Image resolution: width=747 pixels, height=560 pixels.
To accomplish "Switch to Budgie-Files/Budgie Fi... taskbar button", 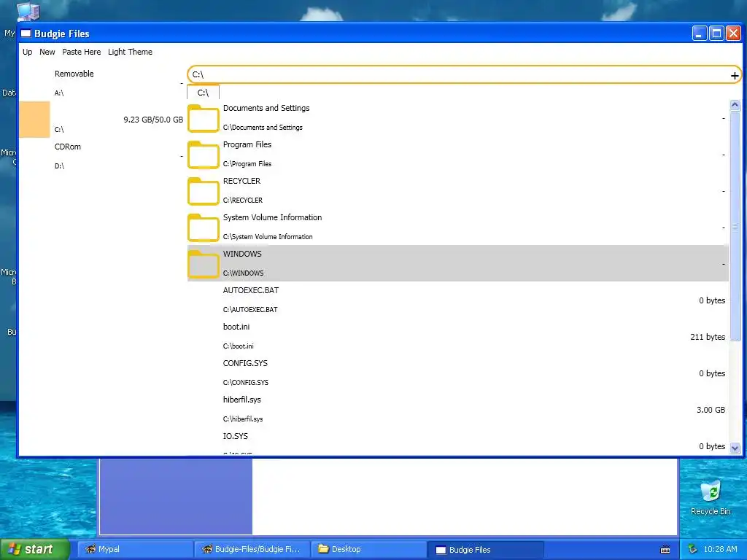I will [x=252, y=549].
